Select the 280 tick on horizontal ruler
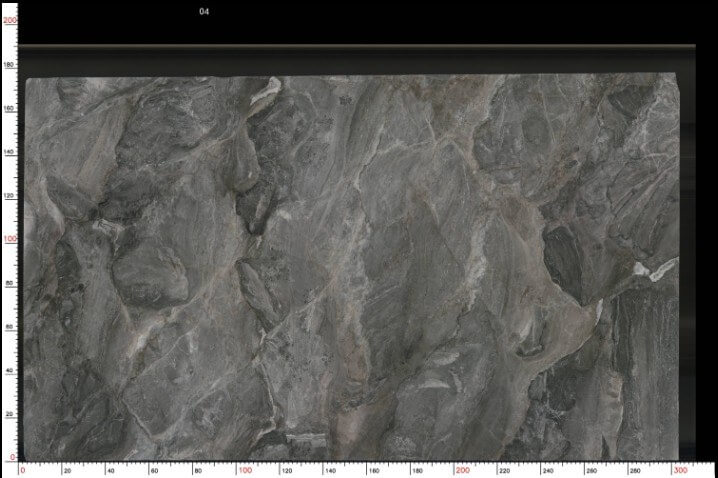 tap(634, 471)
